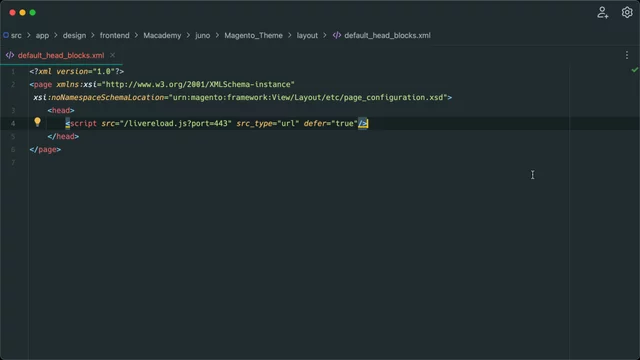Click the green inspection checkmark indicator
Screen dimensions: 640x360
(x=635, y=70)
